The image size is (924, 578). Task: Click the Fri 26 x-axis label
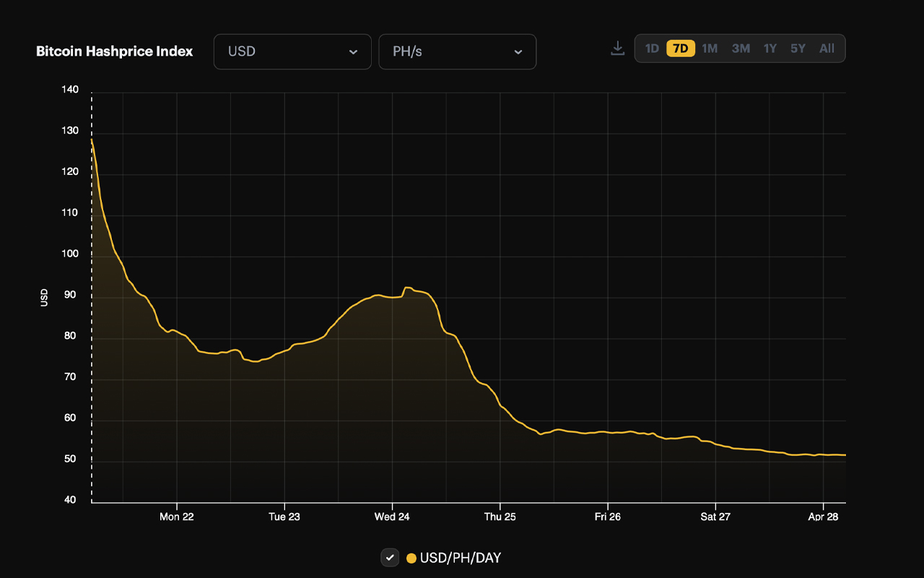pos(607,517)
